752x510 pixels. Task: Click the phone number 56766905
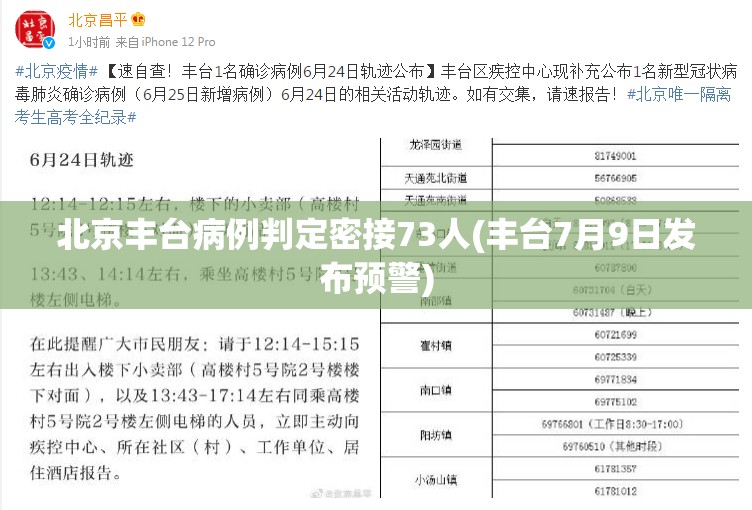click(x=615, y=178)
